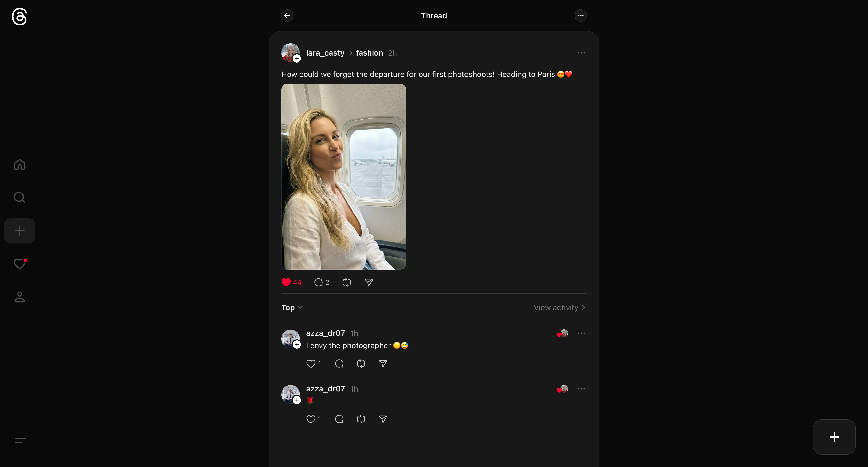
Task: Open thread options menu in header
Action: click(x=580, y=15)
